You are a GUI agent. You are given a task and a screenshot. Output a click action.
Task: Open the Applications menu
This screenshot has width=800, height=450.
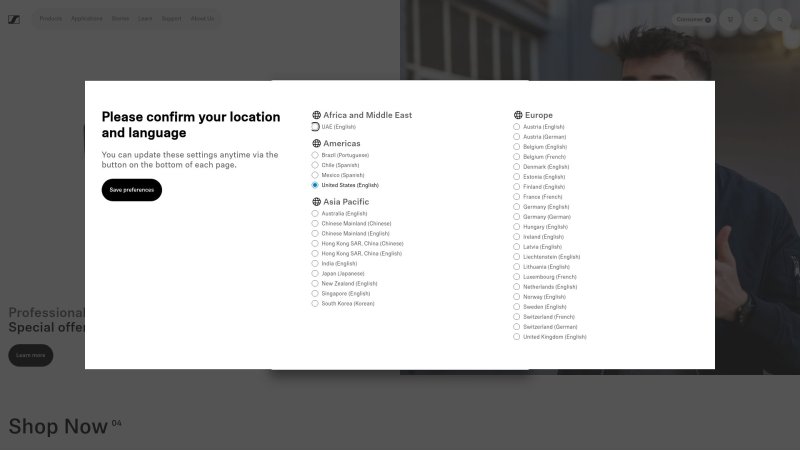click(86, 18)
